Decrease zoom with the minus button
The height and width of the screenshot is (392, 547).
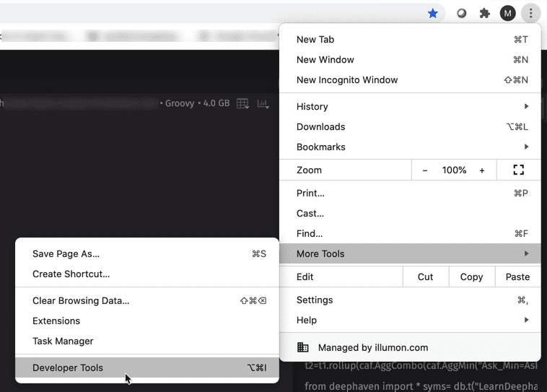pos(425,170)
